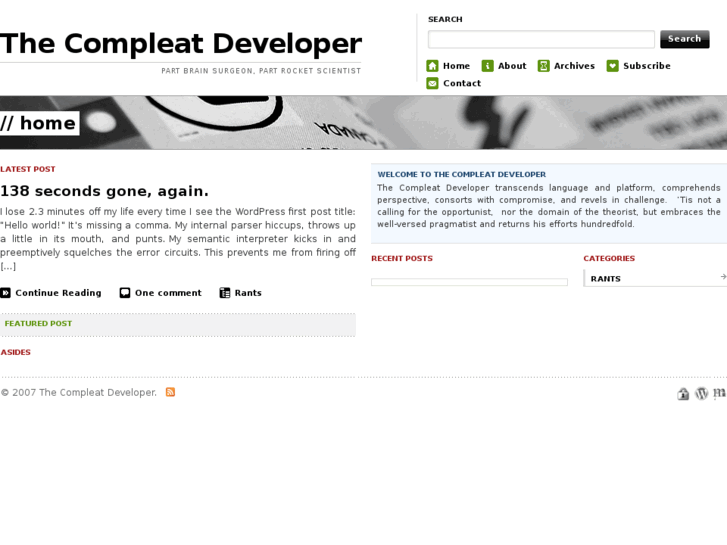Click the green Archives icon
727x545 pixels.
point(543,66)
